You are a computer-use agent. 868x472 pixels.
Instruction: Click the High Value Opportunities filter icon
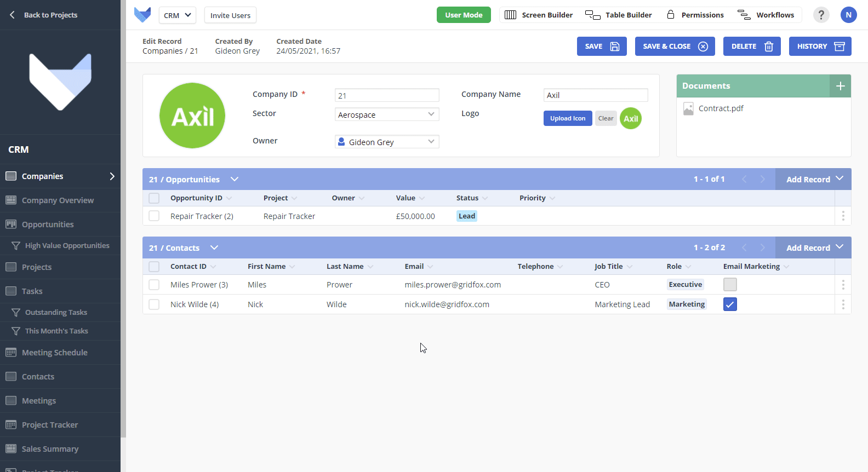(x=16, y=246)
